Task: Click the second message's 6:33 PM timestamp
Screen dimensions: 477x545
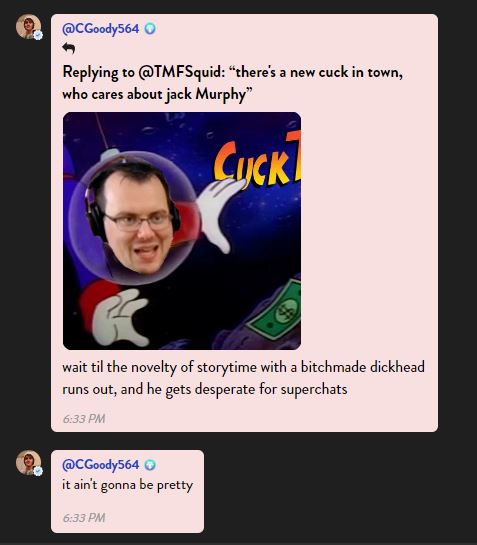Action: coord(84,518)
